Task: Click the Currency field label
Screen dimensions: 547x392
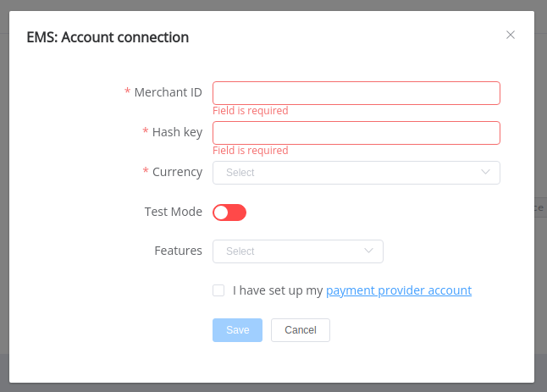Action: tap(177, 172)
